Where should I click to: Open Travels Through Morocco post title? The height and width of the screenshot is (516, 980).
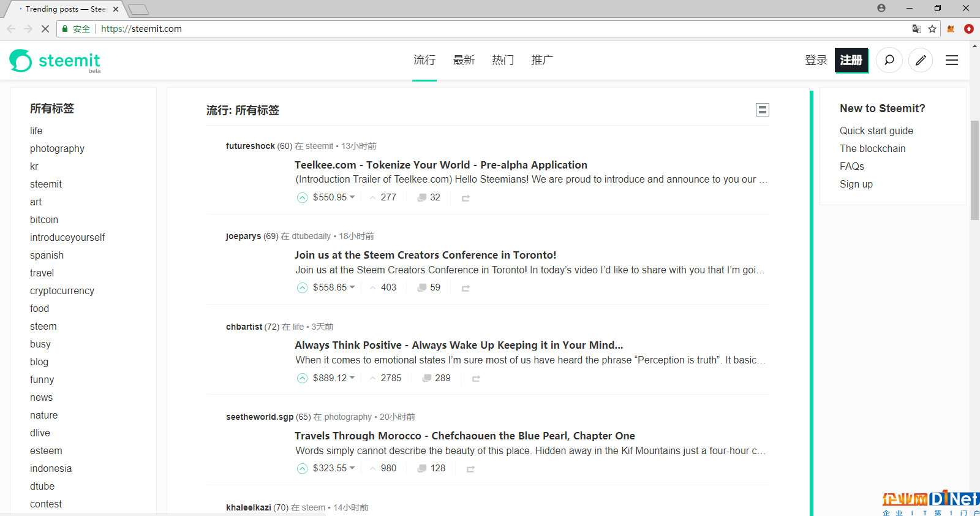click(465, 436)
